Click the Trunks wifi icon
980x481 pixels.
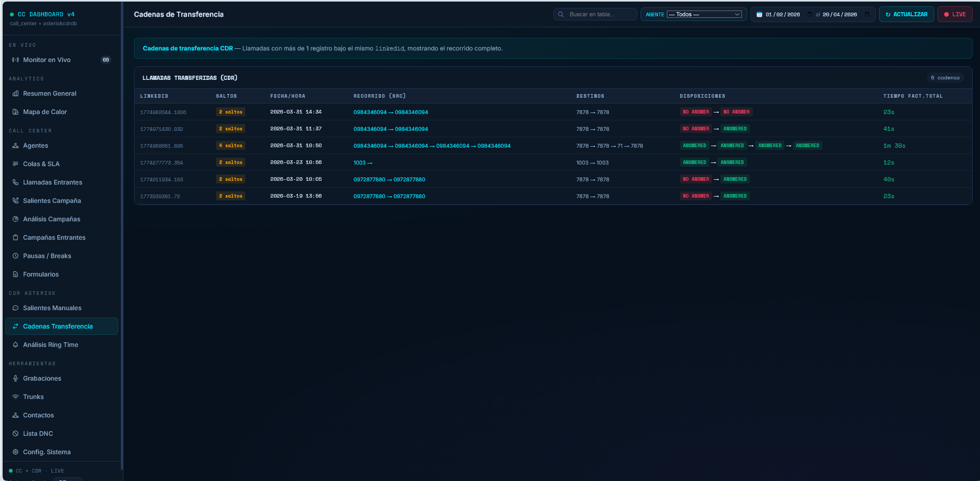pos(15,397)
